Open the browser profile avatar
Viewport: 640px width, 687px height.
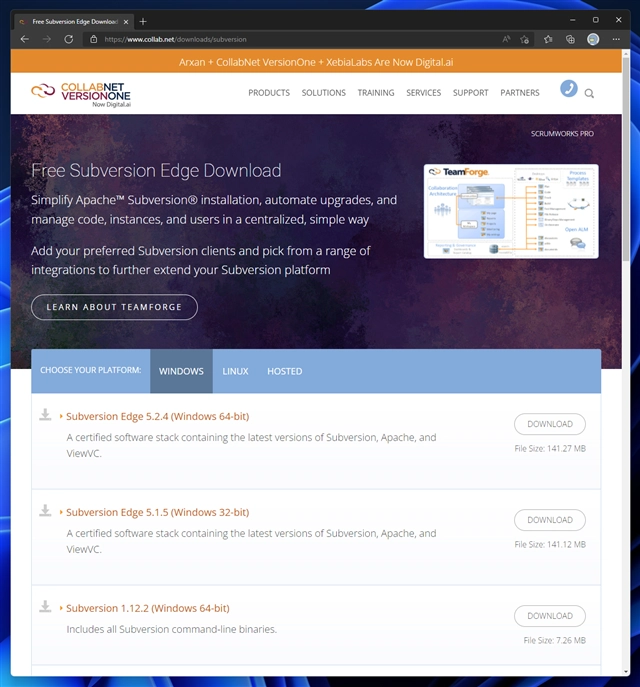593,39
